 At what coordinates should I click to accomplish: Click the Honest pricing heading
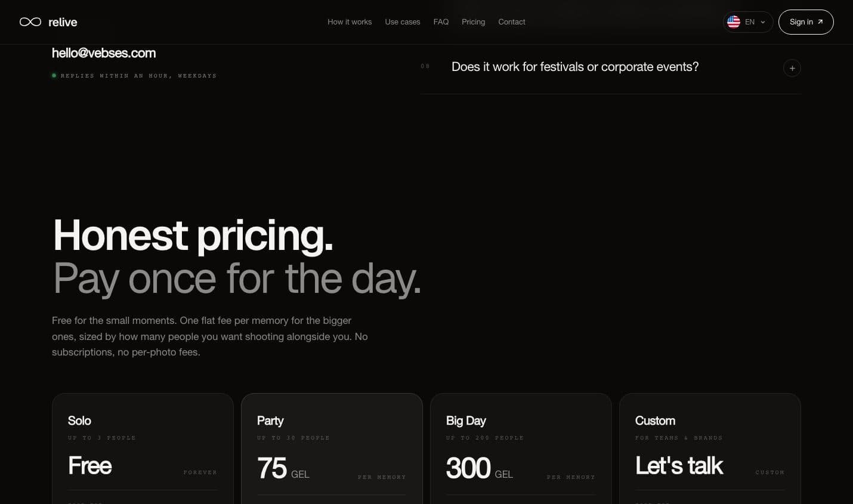point(193,235)
